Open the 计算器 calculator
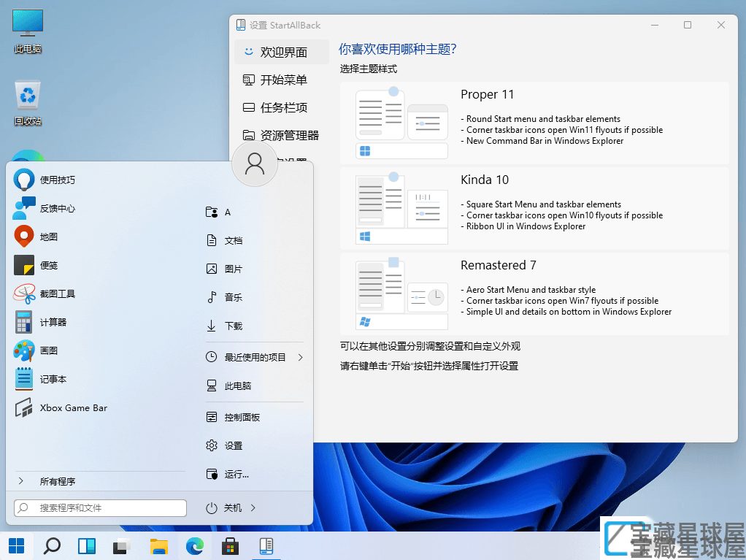Viewport: 746px width, 560px height. (40, 322)
